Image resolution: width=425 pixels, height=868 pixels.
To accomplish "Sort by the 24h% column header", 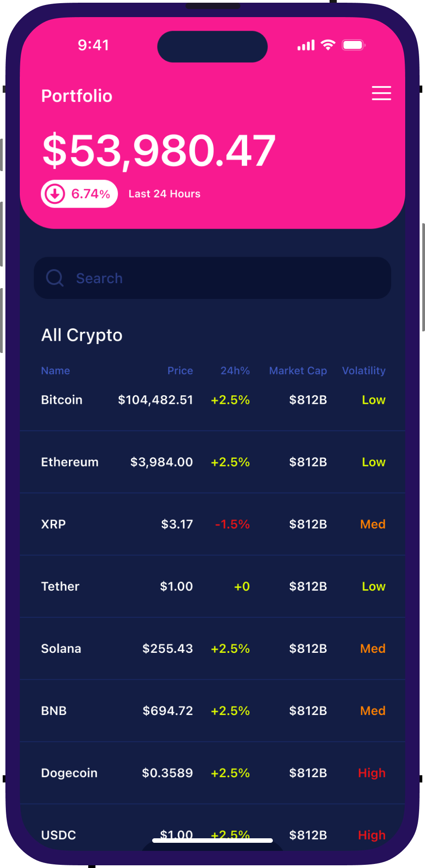I will point(235,371).
